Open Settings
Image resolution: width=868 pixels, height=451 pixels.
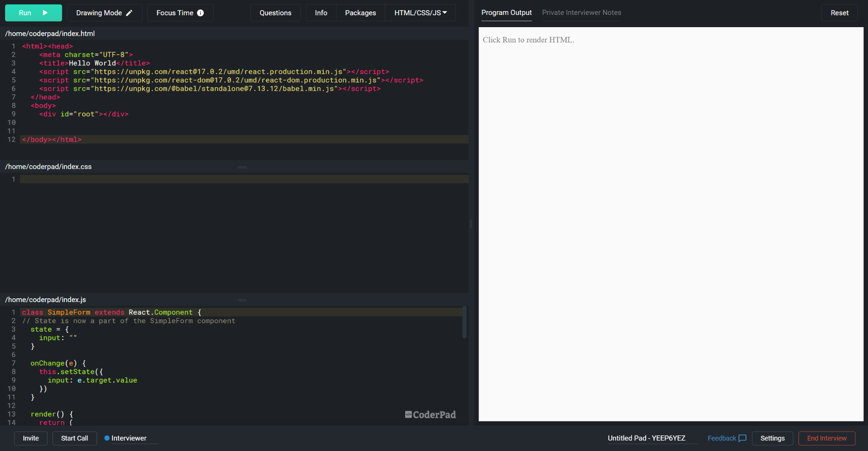point(772,438)
